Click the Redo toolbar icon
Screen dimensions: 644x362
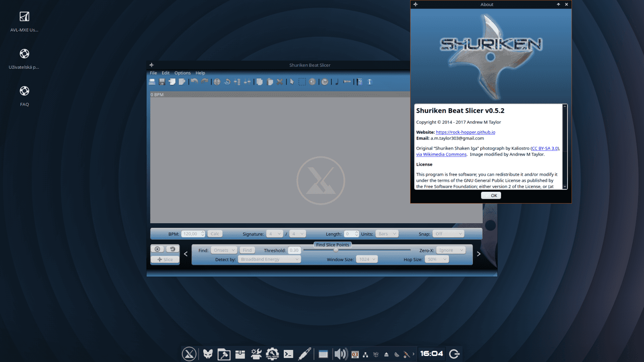click(x=204, y=82)
